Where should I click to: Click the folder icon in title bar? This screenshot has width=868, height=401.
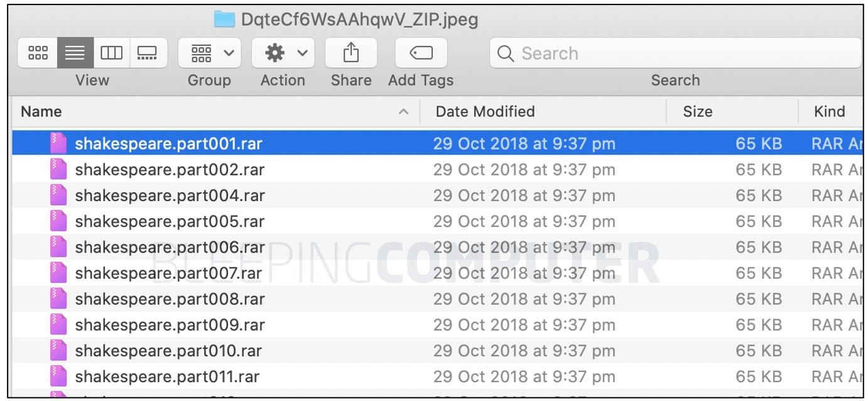(x=224, y=19)
